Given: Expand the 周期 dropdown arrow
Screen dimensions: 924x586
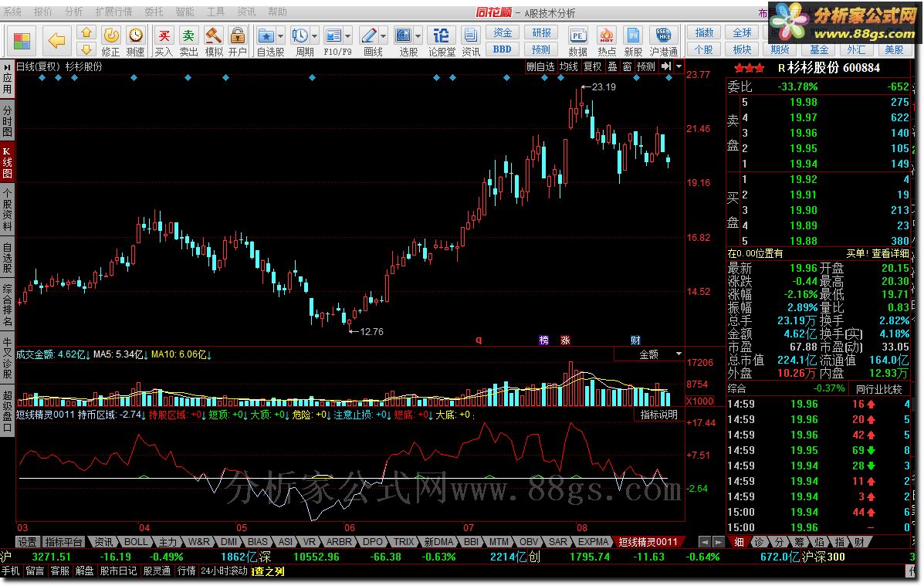Looking at the screenshot, I should pyautogui.click(x=315, y=36).
